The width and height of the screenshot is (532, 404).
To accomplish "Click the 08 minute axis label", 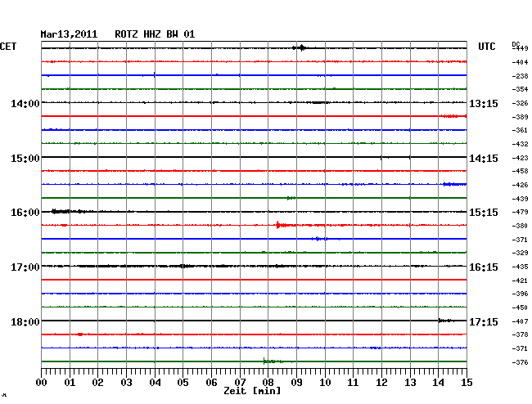I will coord(268,383).
